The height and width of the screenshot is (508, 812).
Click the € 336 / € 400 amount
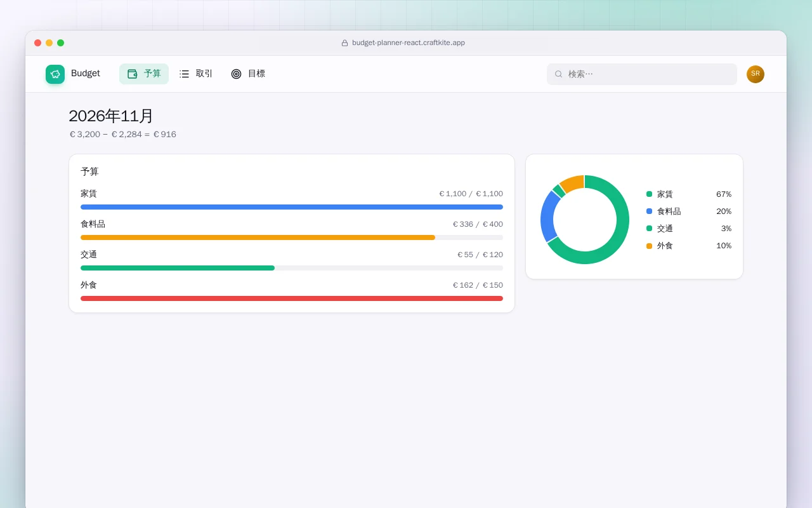478,224
